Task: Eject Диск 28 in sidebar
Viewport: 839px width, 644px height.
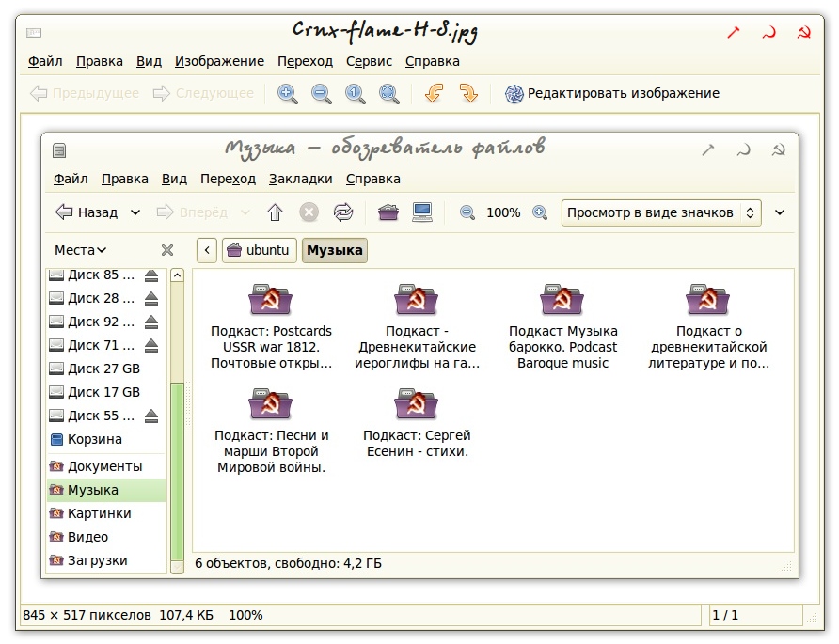Action: point(151,298)
